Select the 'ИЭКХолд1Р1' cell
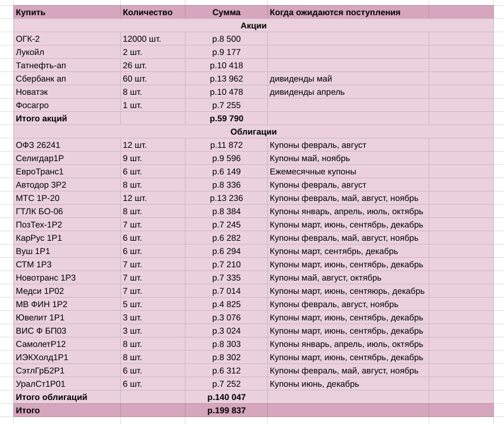Screen dimensions: 504x424 click(x=67, y=358)
